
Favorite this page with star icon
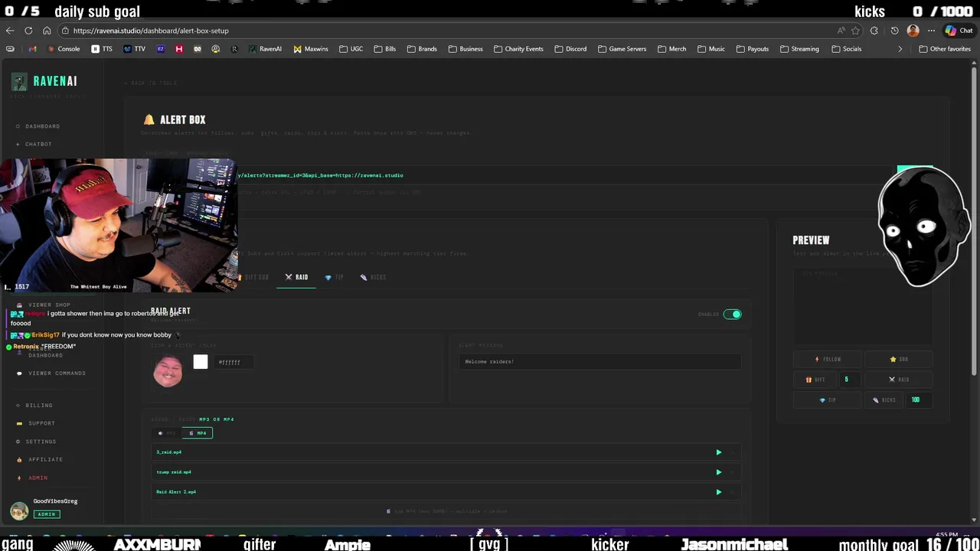855,31
